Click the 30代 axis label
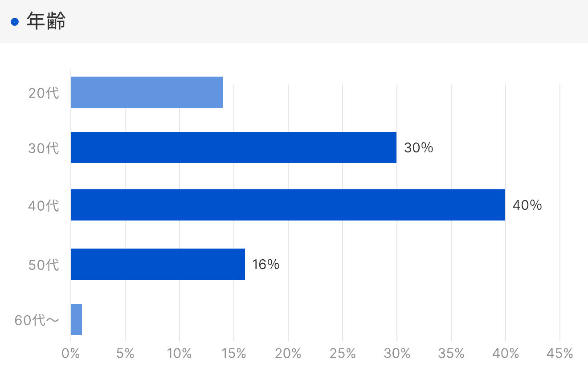The width and height of the screenshot is (588, 388). [44, 148]
